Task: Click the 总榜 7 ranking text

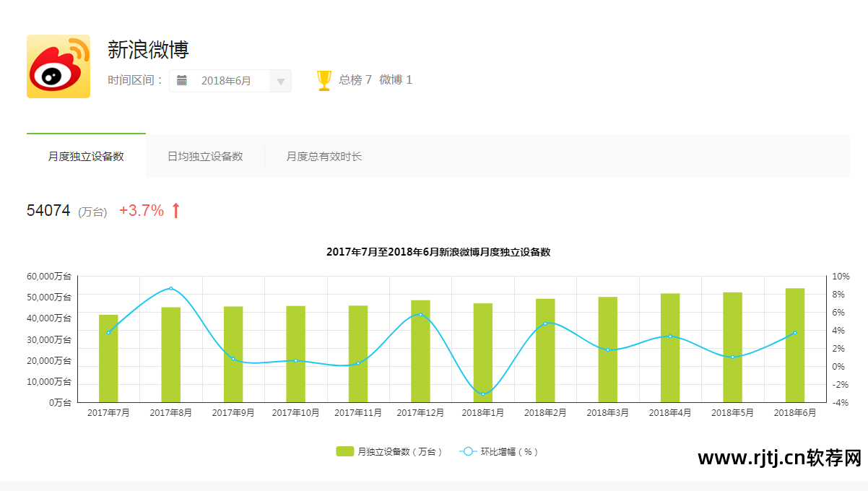Action: click(x=355, y=80)
